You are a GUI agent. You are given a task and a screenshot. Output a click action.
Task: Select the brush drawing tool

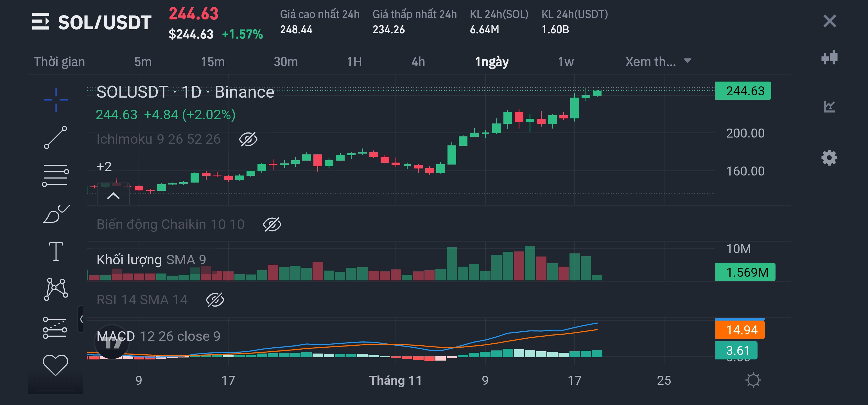coord(56,214)
